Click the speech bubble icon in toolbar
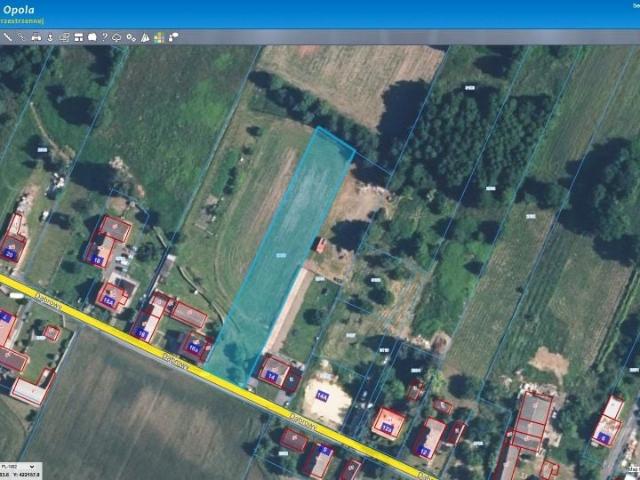Image resolution: width=640 pixels, height=480 pixels. [x=173, y=38]
